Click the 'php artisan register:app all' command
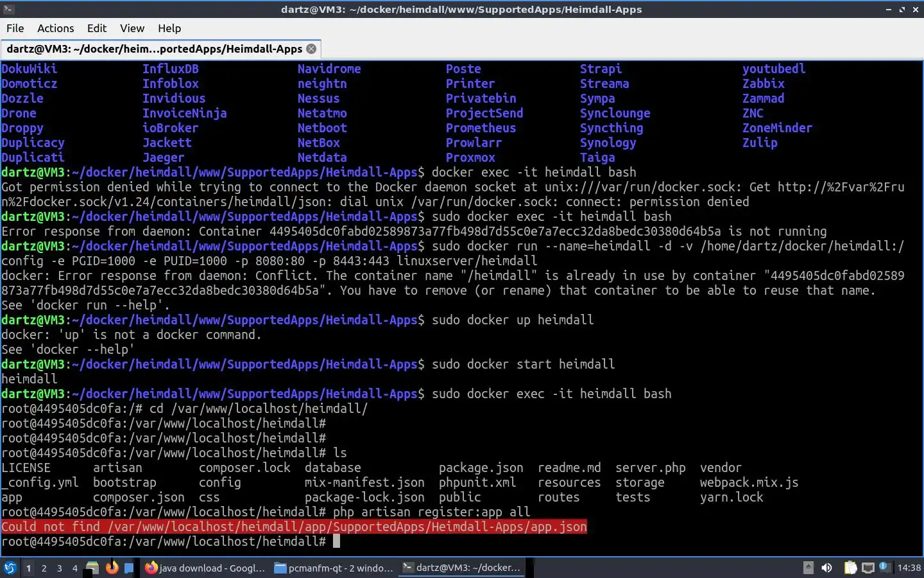Screen dimensions: 924x578 pyautogui.click(x=431, y=512)
